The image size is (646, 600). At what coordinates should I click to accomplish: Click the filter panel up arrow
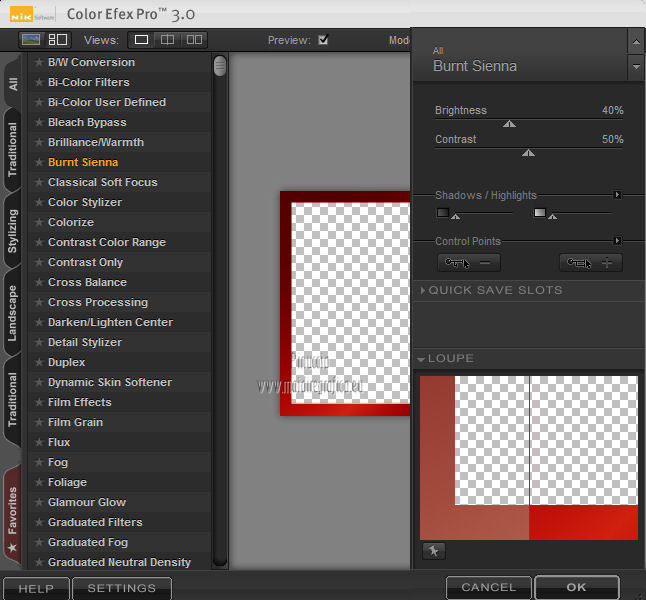tap(636, 42)
